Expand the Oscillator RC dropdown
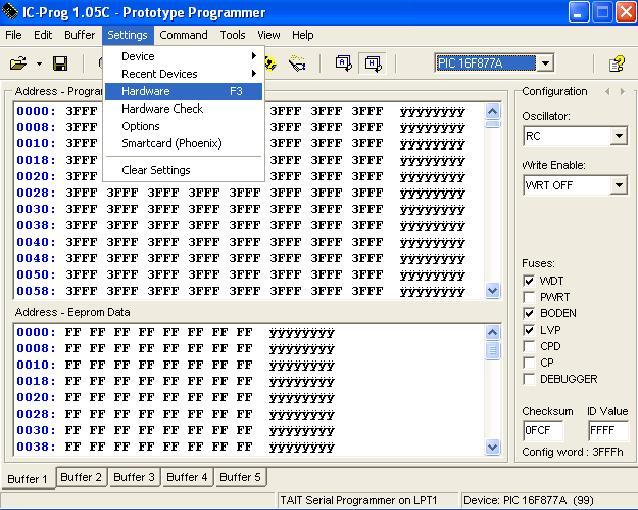 pyautogui.click(x=619, y=136)
